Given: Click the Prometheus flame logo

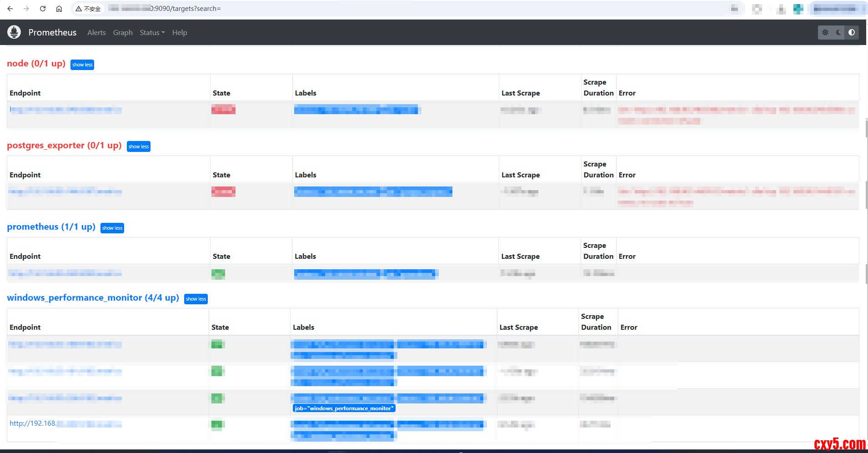Looking at the screenshot, I should (14, 32).
